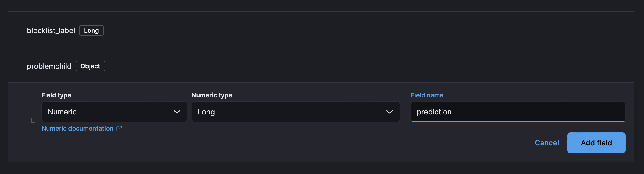Click the nested field corner indicator icon

pos(33,121)
